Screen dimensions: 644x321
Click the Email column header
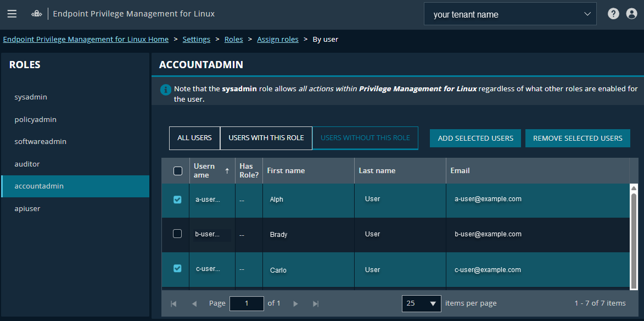pos(537,170)
